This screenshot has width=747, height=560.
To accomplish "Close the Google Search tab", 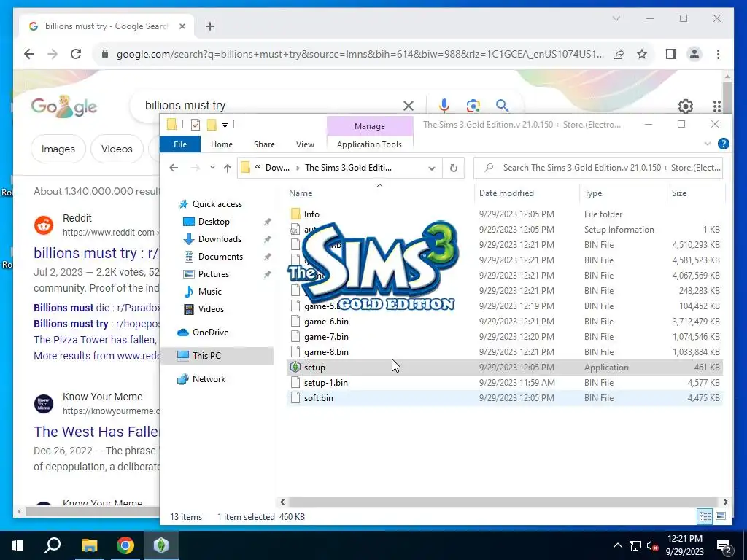I will 182,26.
